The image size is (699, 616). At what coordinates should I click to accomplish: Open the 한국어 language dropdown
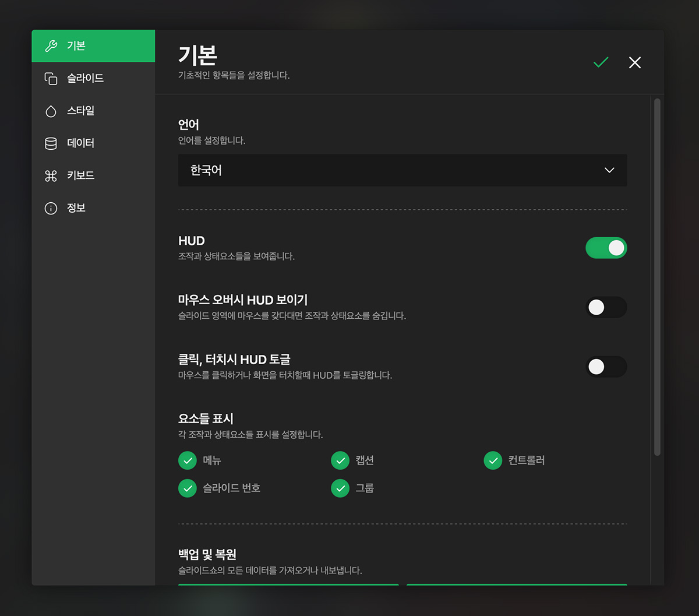click(402, 170)
